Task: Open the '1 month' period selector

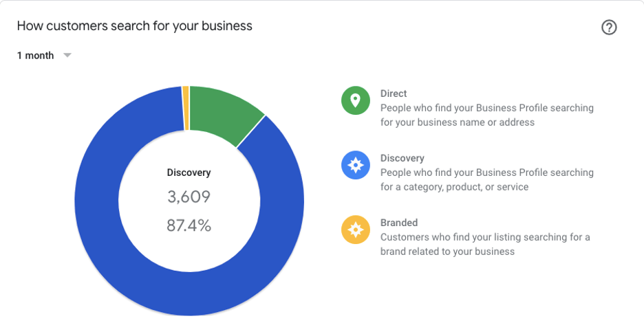Action: click(x=44, y=56)
